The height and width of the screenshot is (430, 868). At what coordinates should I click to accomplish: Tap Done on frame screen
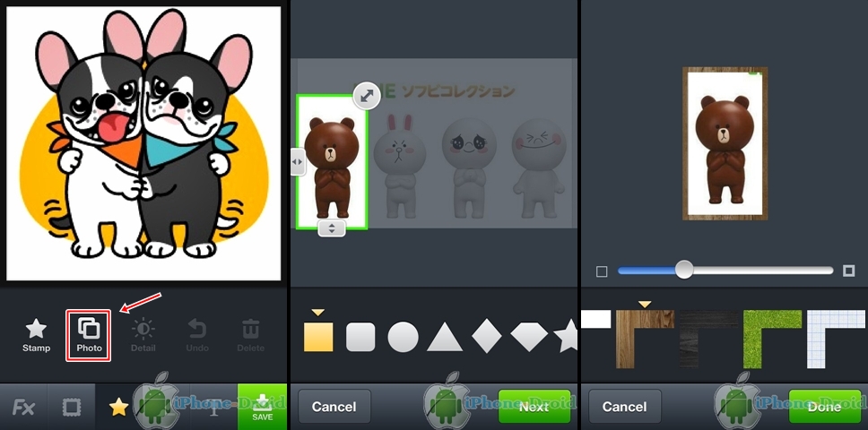coord(824,407)
